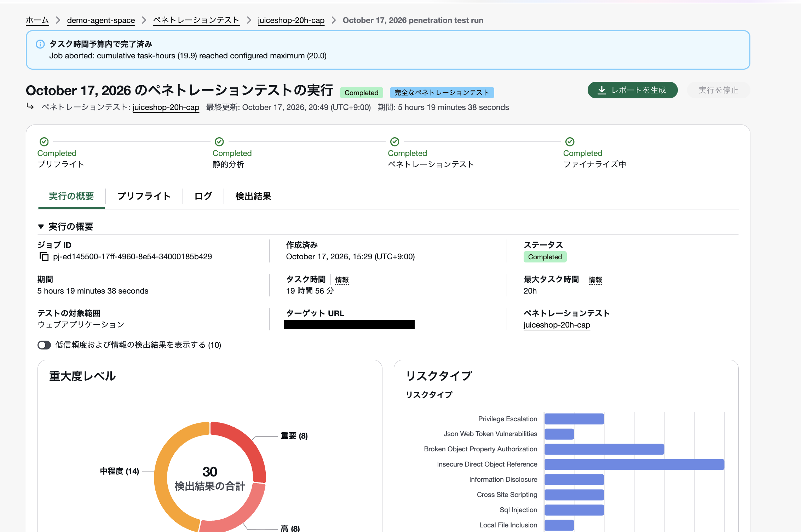Click the Sql Injection bar
Viewport: 801px width, 532px height.
click(x=574, y=510)
